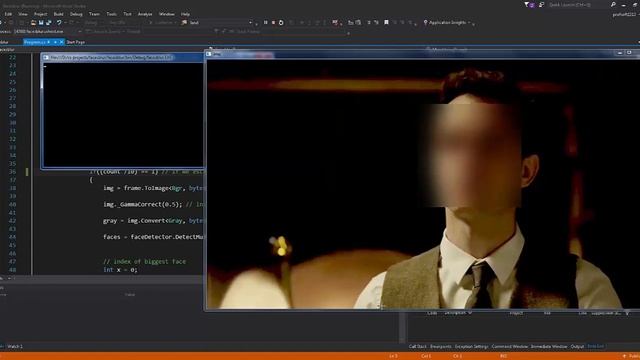
Task: Open the Window menu
Action: [x=166, y=14]
